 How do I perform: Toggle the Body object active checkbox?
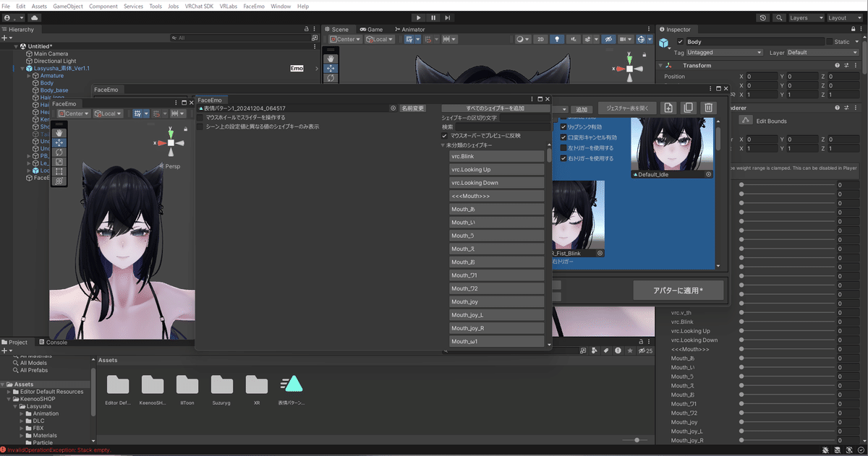[x=681, y=42]
